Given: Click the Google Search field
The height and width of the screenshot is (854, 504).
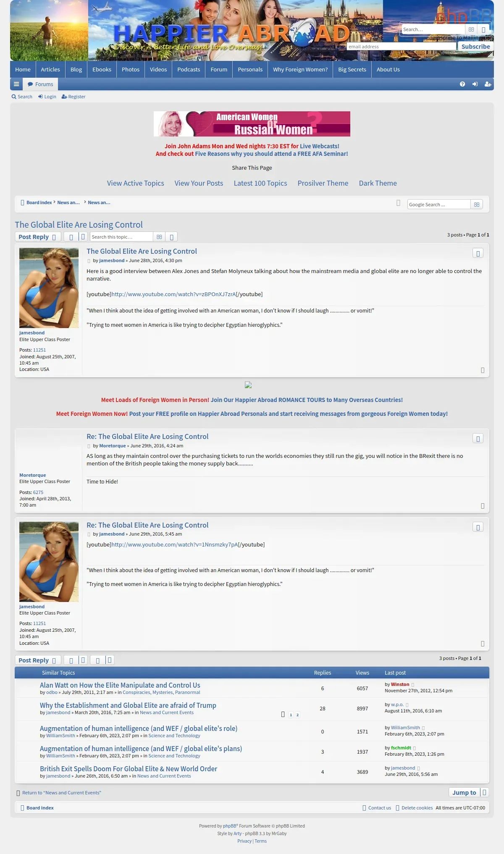Looking at the screenshot, I should point(438,205).
